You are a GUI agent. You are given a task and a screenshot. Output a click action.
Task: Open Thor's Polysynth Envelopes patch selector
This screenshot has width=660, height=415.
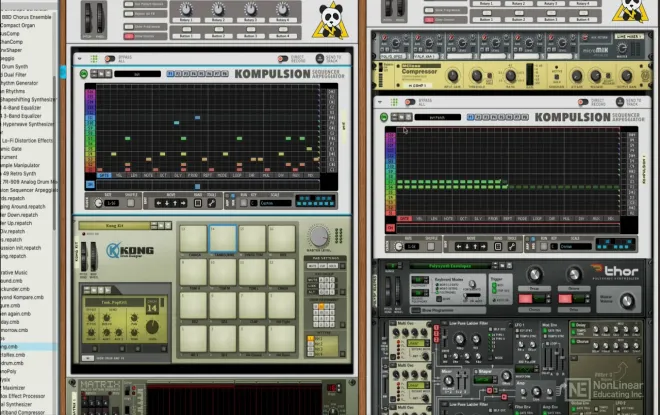(x=450, y=266)
